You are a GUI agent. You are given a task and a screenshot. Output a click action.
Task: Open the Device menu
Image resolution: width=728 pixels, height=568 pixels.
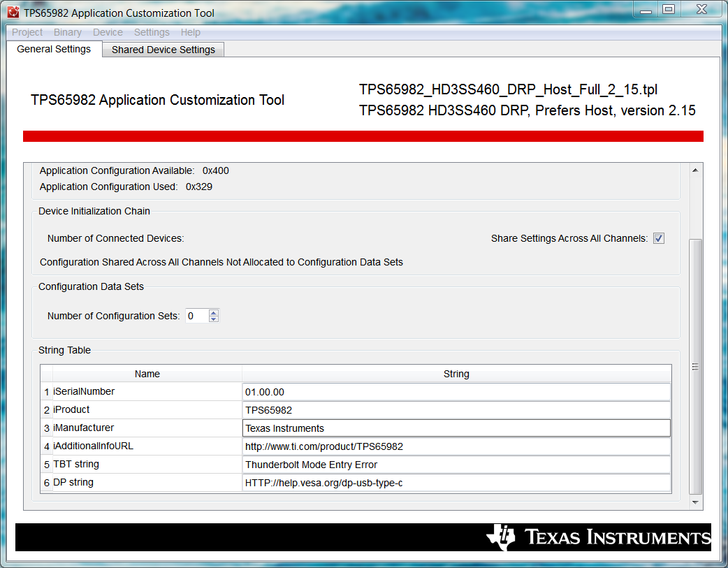(108, 32)
